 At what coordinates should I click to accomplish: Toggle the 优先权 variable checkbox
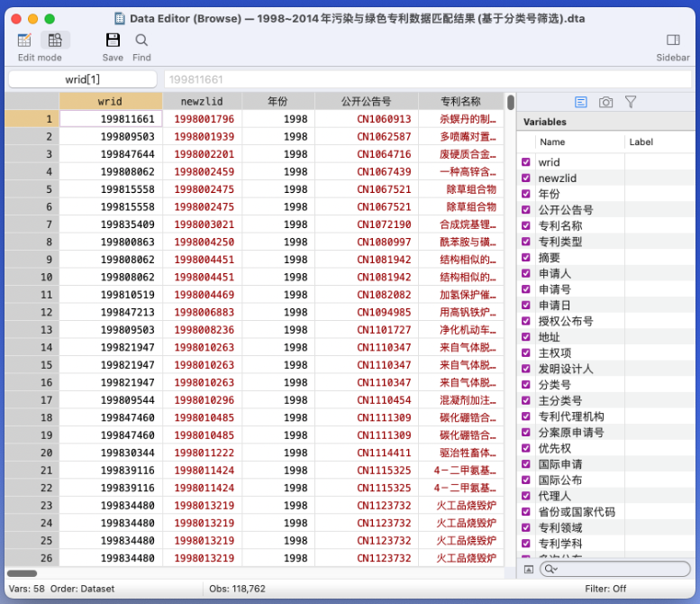tap(526, 448)
